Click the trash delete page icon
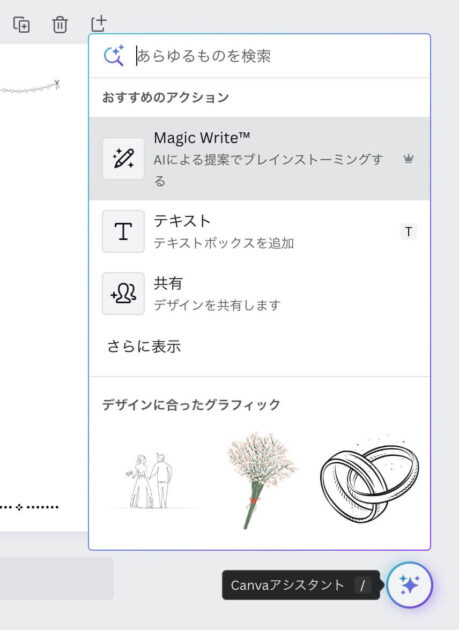Viewport: 459px width, 630px height. point(60,25)
